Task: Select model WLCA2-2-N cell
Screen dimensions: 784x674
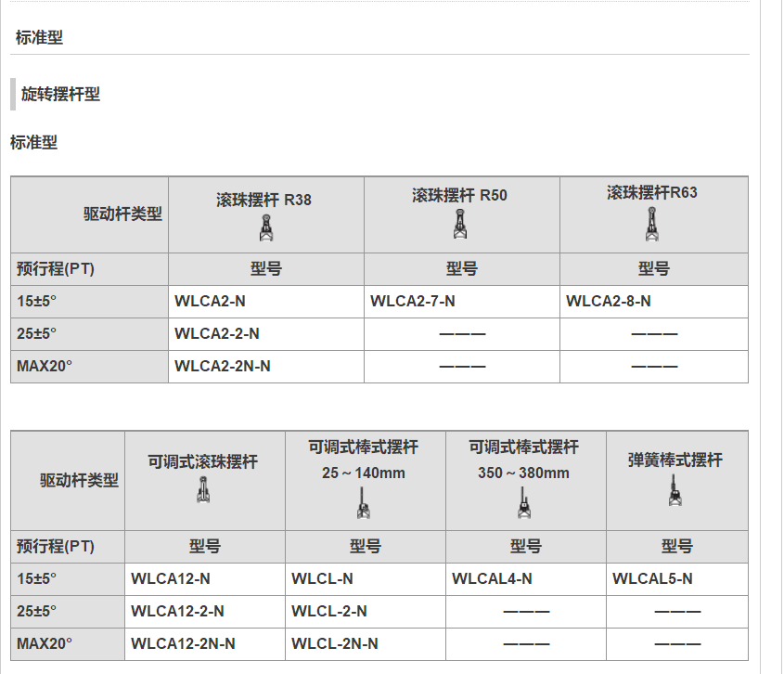Action: coord(266,333)
